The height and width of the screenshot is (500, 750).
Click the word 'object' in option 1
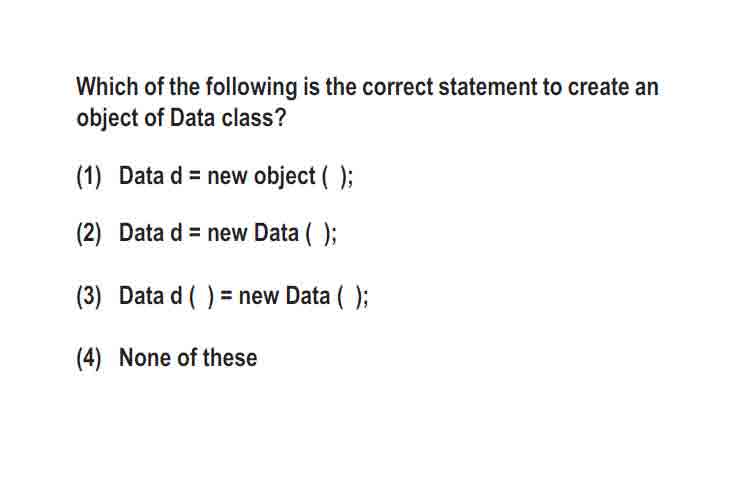285,177
